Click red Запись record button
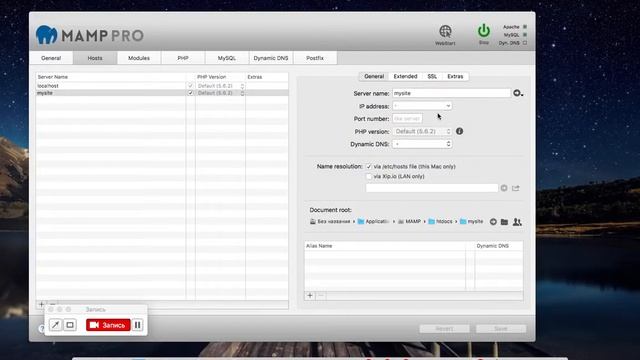 click(108, 325)
